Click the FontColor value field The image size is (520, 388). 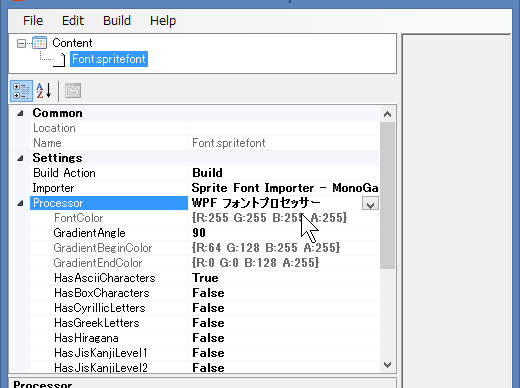pyautogui.click(x=284, y=218)
